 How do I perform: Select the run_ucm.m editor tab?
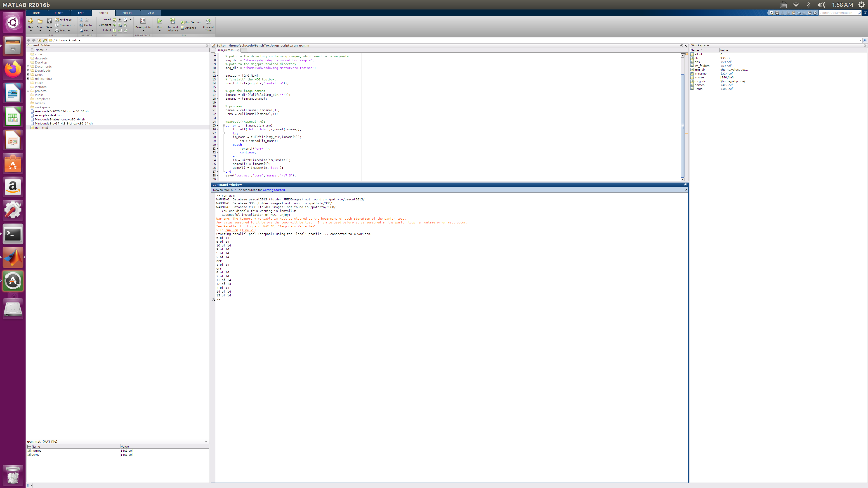(226, 50)
